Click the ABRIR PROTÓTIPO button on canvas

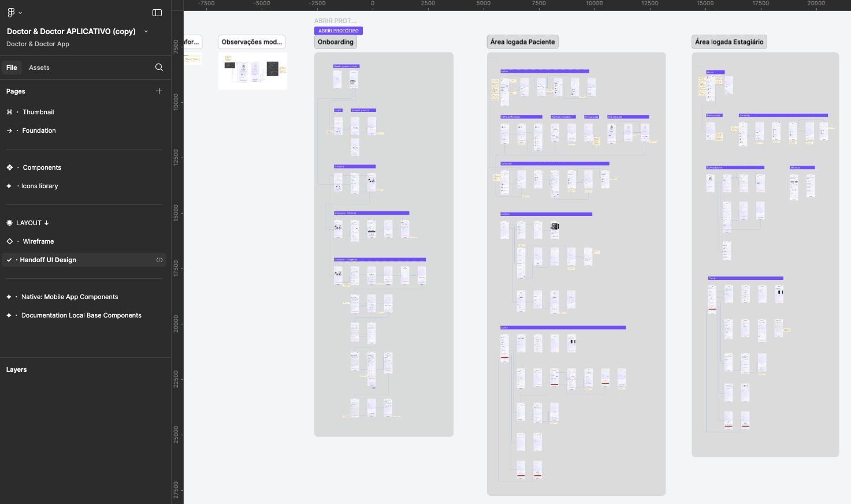pyautogui.click(x=338, y=30)
